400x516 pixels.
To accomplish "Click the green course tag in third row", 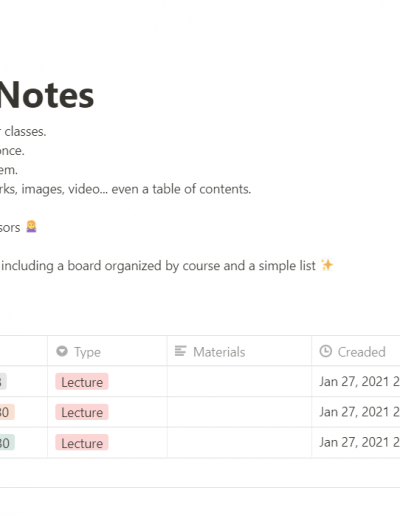I will [x=7, y=443].
